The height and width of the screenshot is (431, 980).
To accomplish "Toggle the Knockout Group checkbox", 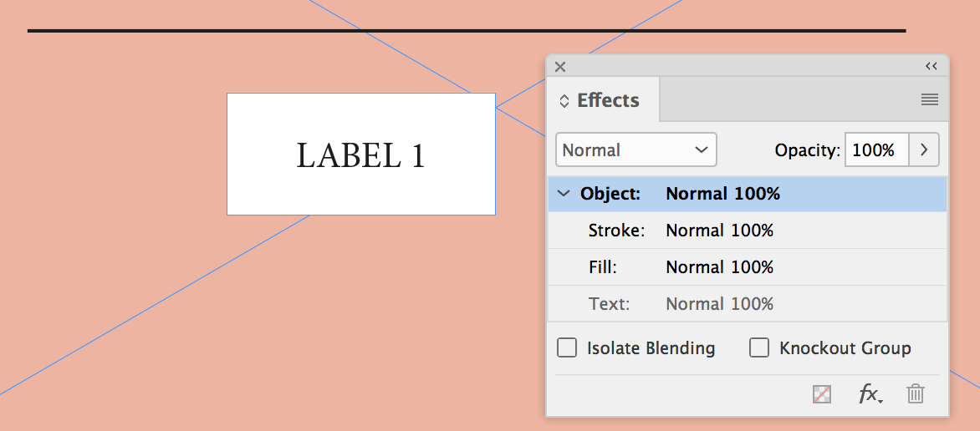I will 759,347.
